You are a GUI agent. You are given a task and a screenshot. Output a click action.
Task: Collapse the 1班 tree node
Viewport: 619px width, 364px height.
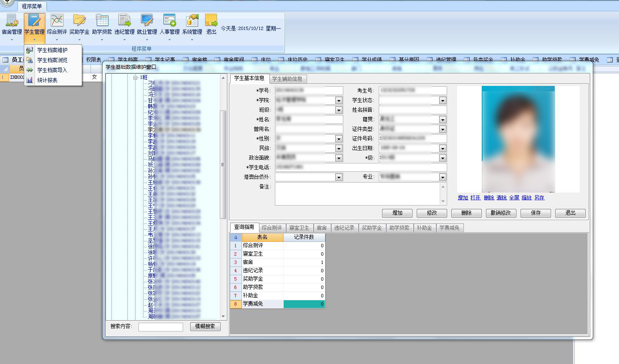pyautogui.click(x=136, y=78)
